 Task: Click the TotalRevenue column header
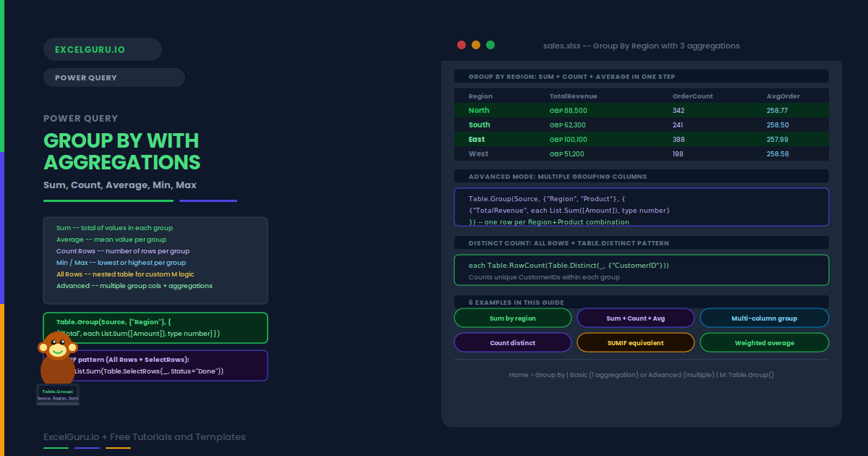coord(574,96)
